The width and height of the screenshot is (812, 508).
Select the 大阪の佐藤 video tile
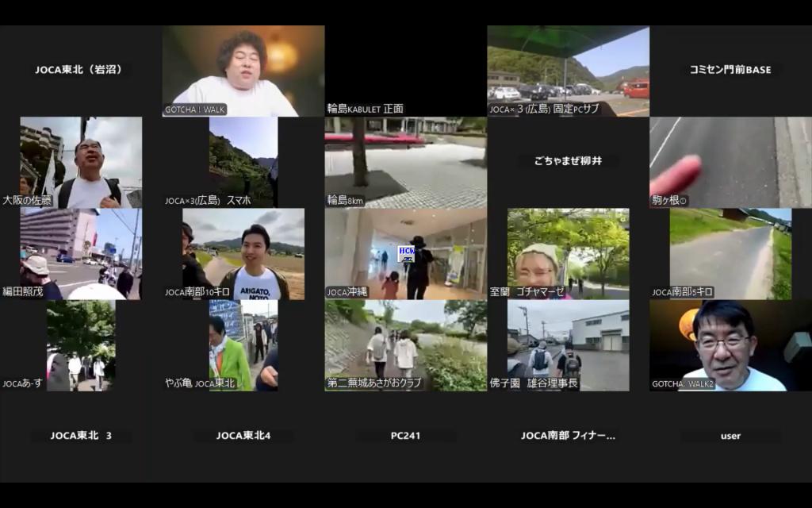[x=81, y=163]
